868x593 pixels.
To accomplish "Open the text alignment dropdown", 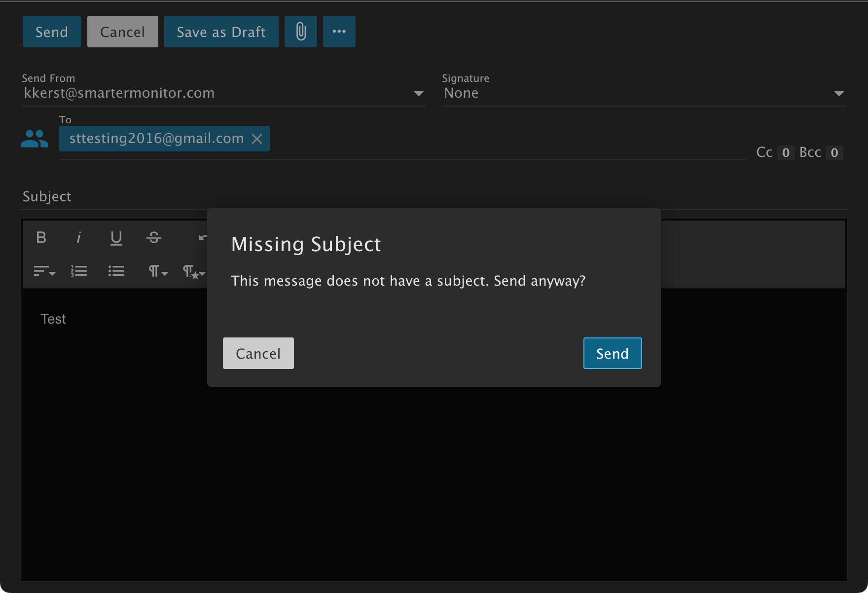I will pos(44,271).
